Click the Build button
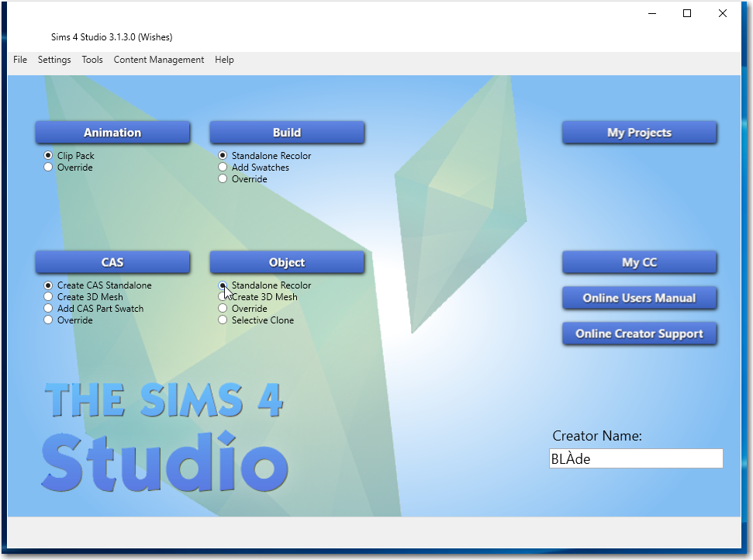753x560 pixels. tap(287, 132)
